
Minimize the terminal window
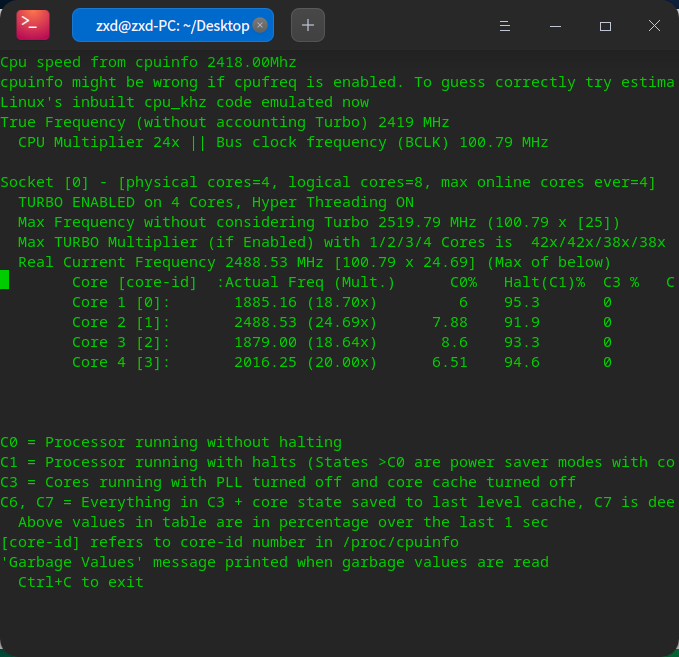pos(557,26)
